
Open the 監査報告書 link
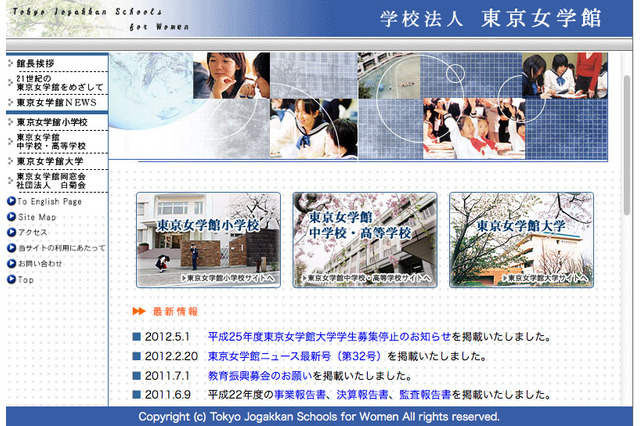pos(425,395)
